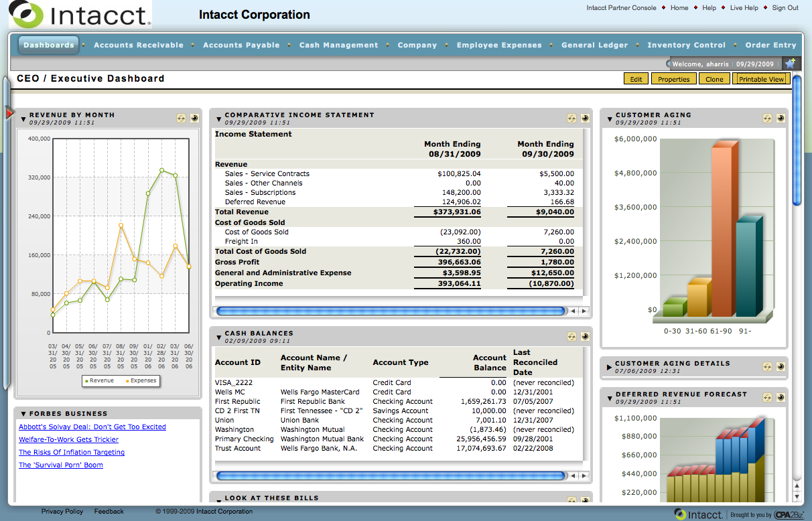Collapse the Revenue By Month panel
812x521 pixels.
(23, 119)
